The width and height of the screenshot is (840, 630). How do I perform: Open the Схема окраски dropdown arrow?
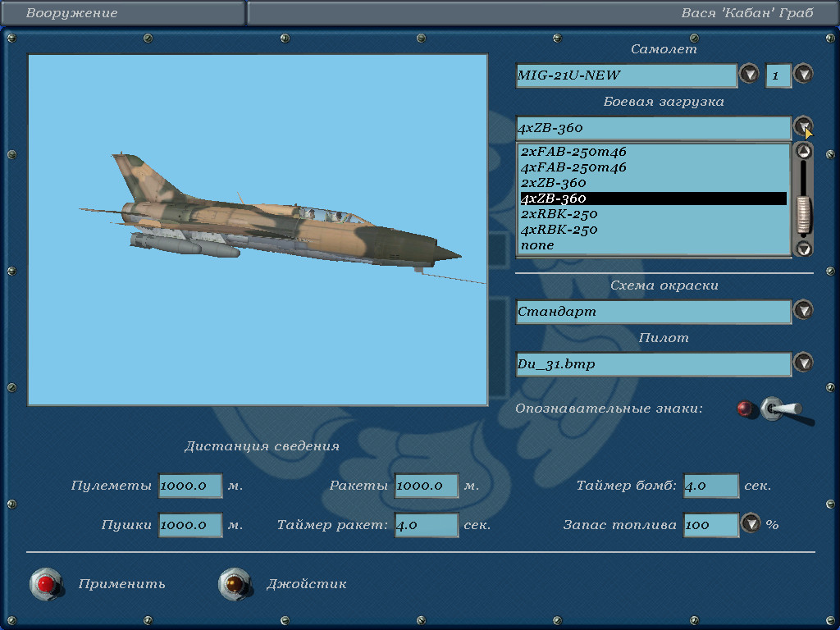(x=804, y=310)
